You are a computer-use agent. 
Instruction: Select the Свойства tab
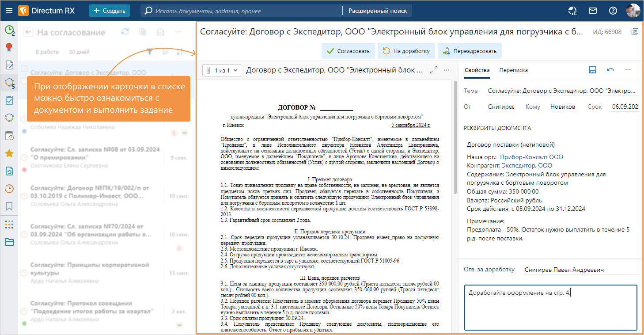point(477,70)
